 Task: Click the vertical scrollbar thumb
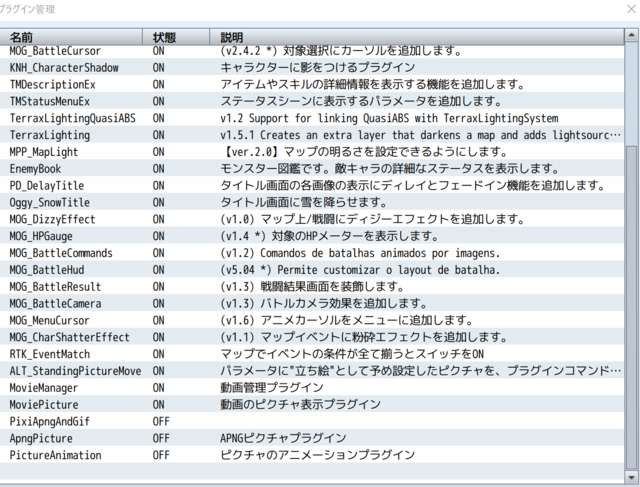[631, 308]
